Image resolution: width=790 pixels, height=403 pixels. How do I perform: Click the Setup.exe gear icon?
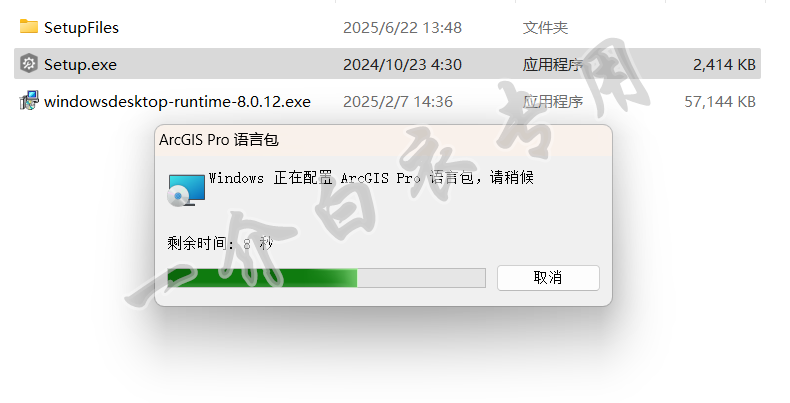(x=29, y=63)
